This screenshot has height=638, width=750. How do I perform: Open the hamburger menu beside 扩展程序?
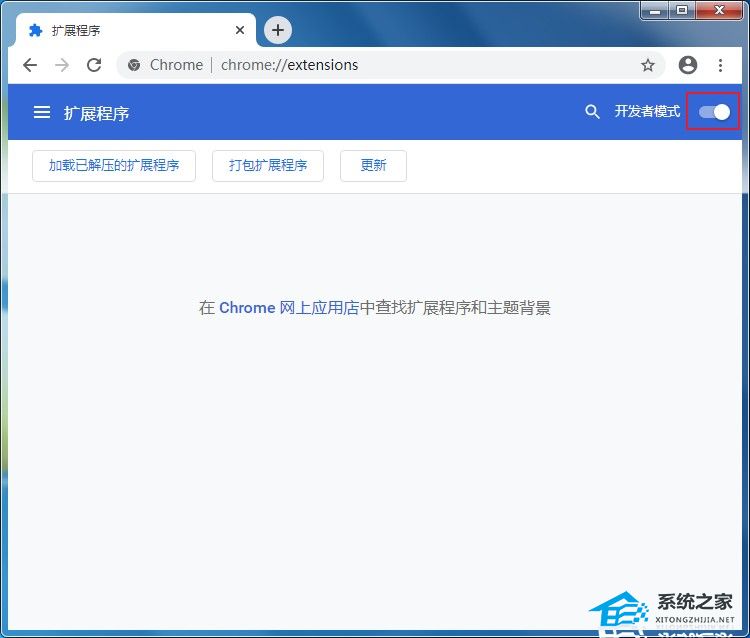pos(42,113)
